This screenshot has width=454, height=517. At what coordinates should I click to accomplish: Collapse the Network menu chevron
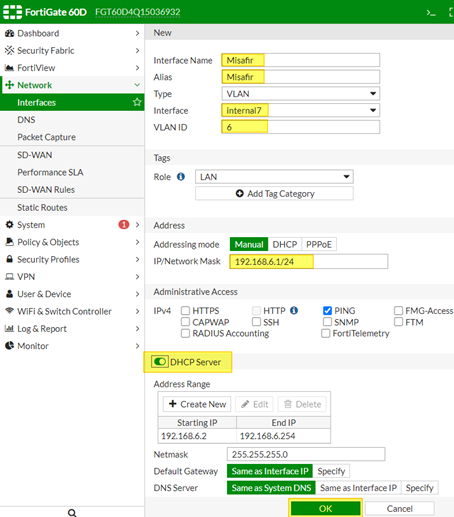click(137, 85)
